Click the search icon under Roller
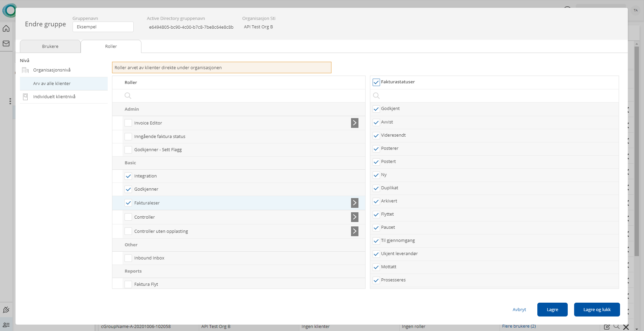The height and width of the screenshot is (331, 644). [128, 96]
